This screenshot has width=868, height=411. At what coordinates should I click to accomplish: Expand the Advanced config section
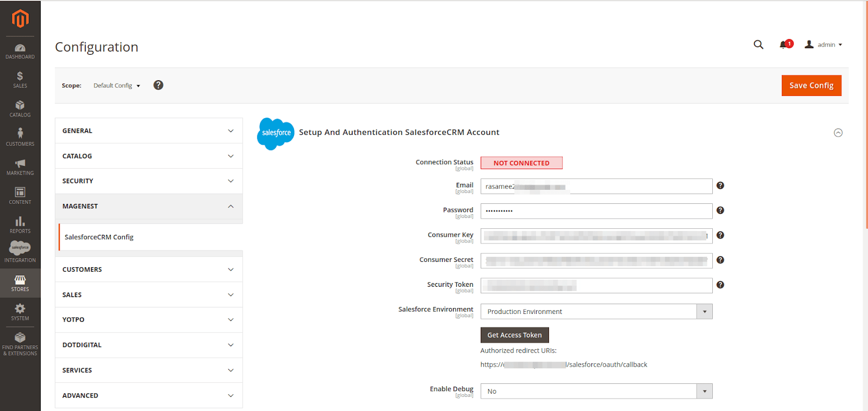point(149,396)
